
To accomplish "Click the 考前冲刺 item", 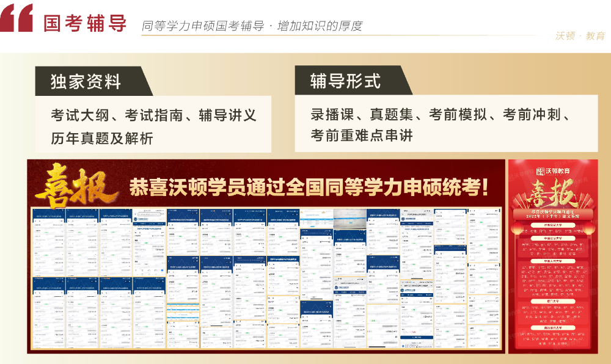I will (532, 114).
